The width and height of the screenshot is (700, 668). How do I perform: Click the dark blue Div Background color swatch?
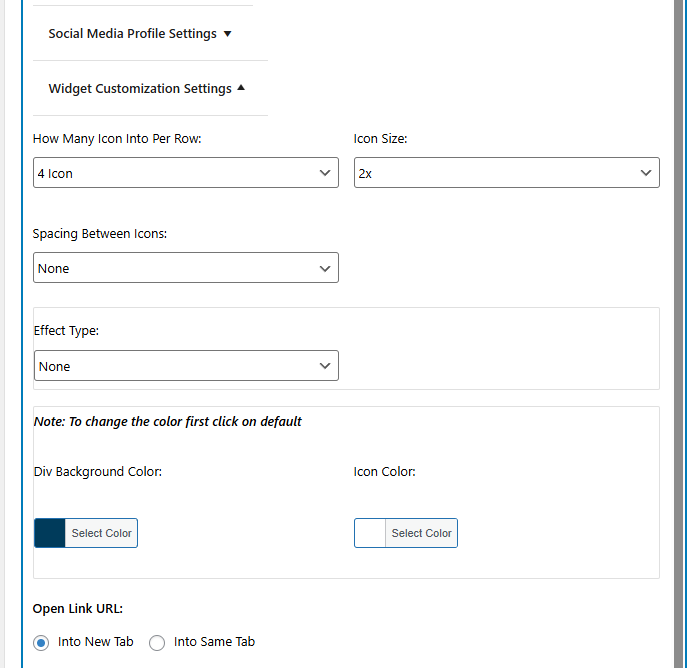(x=50, y=533)
